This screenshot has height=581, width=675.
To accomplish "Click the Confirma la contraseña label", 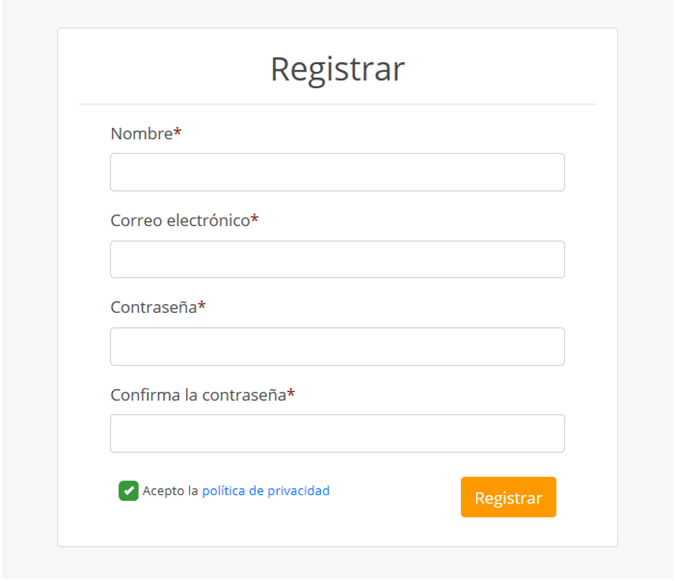I will point(198,394).
